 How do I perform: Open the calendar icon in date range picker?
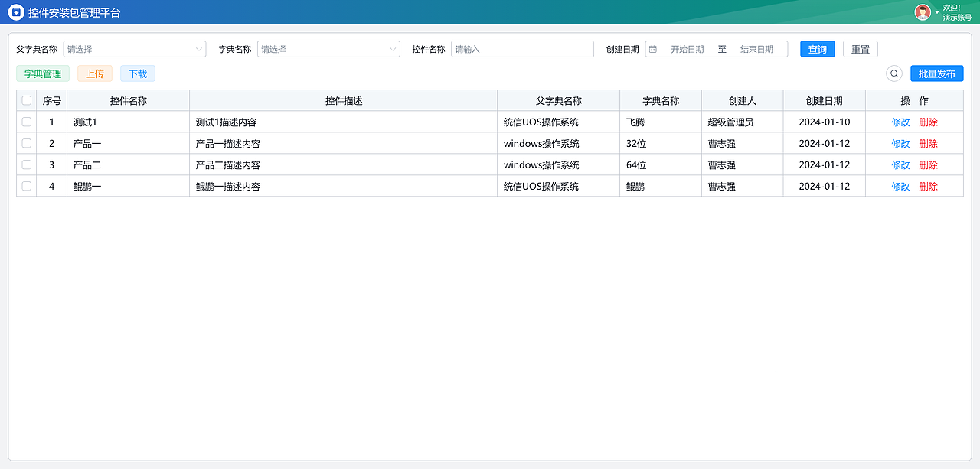pos(652,48)
